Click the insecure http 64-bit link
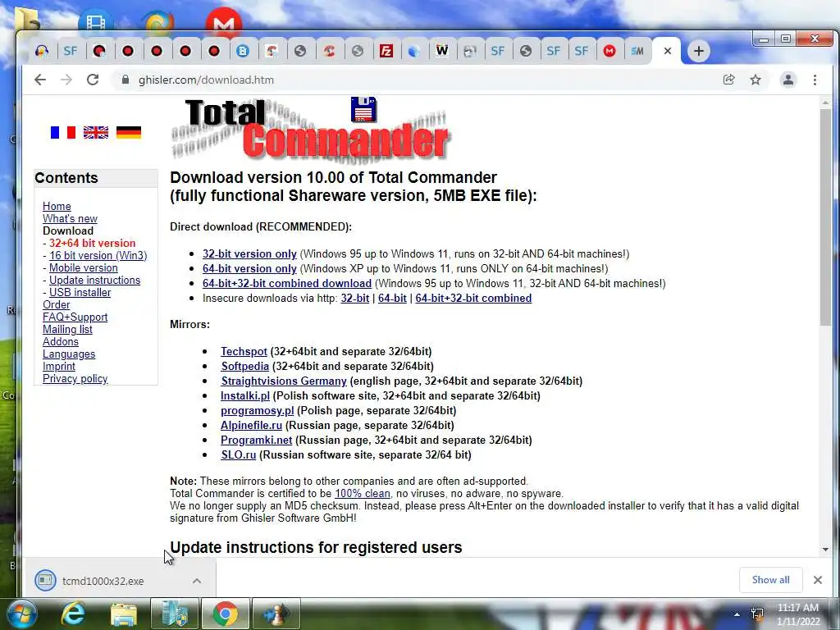Screen dimensions: 840x630 pyautogui.click(x=392, y=299)
